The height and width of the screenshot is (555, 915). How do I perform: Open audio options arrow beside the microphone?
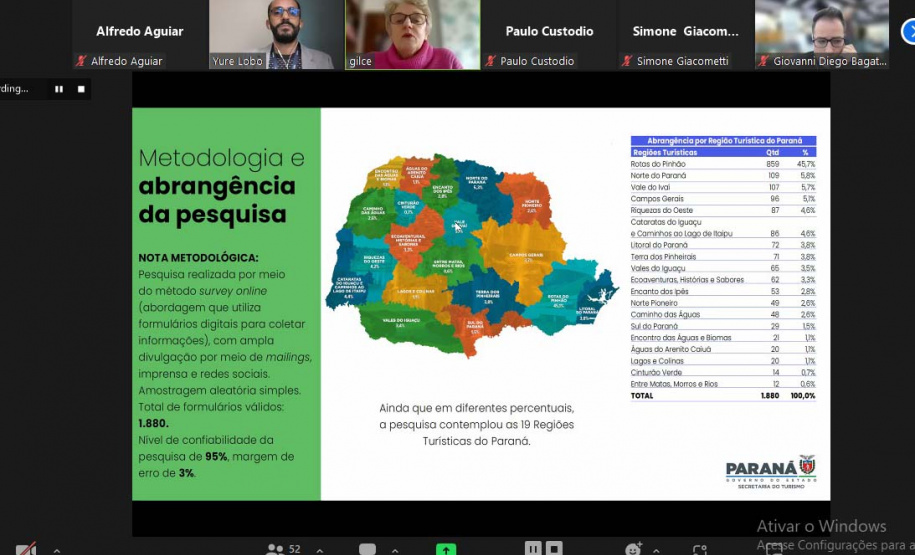click(56, 550)
